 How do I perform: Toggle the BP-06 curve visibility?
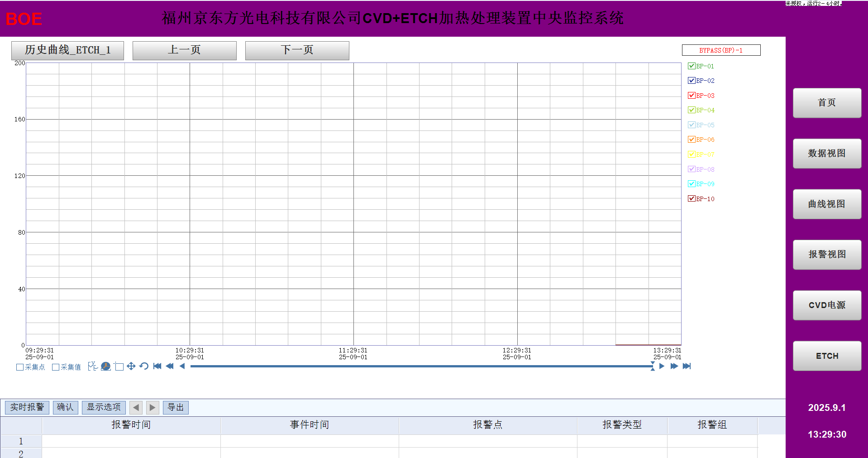691,140
